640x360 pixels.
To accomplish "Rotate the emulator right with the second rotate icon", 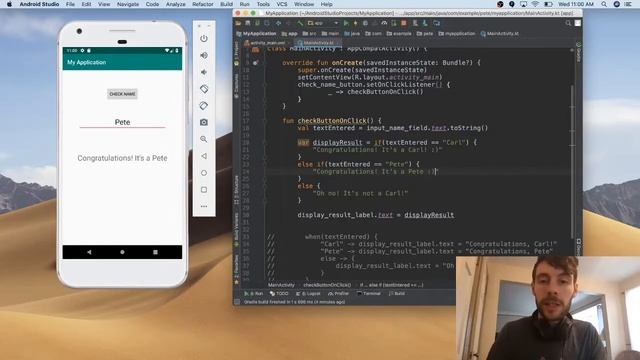I will point(204,105).
